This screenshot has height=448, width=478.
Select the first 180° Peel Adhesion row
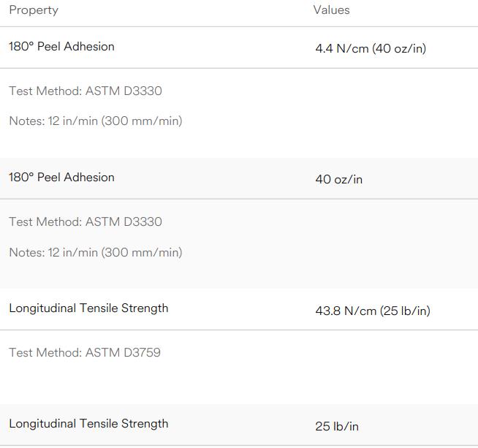tap(239, 48)
